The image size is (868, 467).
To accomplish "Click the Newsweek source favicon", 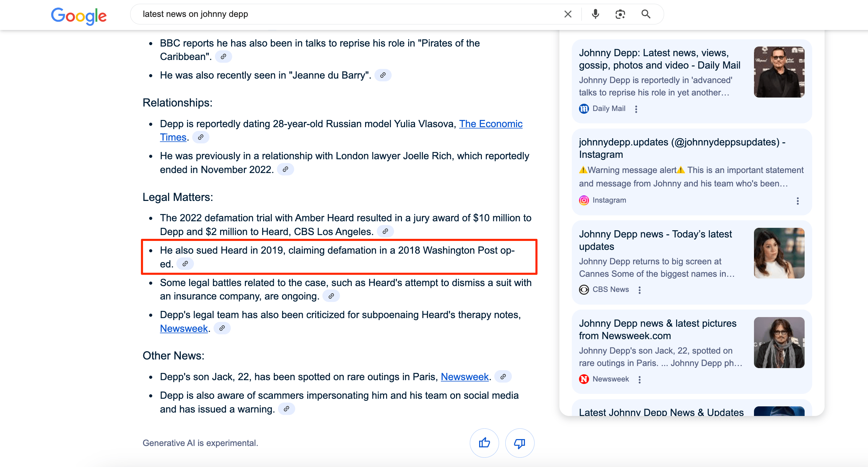I will click(584, 379).
